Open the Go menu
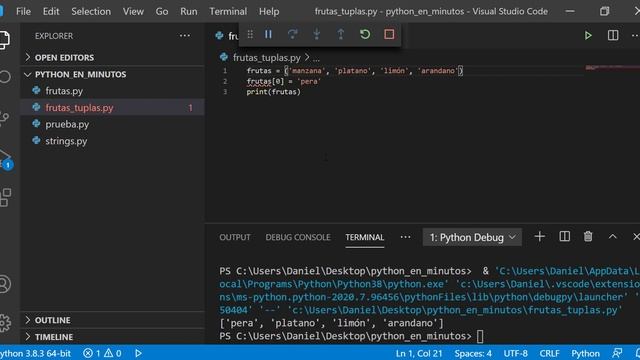The height and width of the screenshot is (360, 640). pos(162,11)
